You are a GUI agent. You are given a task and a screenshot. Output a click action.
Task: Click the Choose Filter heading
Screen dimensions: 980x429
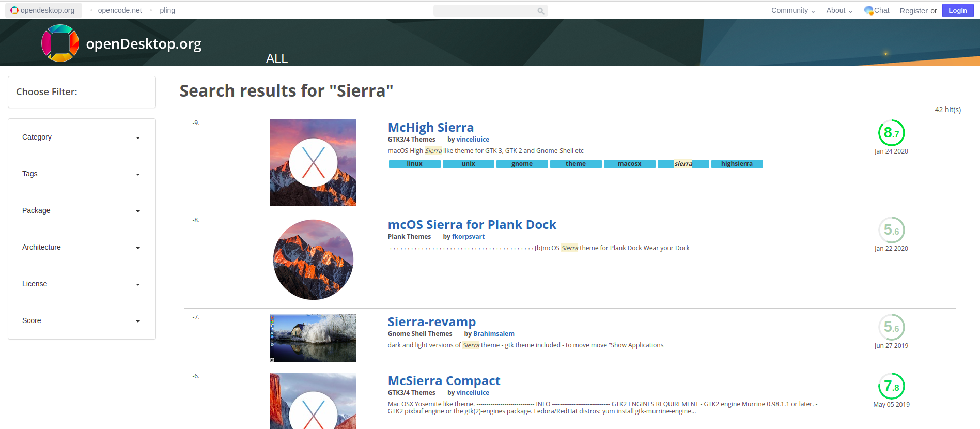[x=46, y=92]
